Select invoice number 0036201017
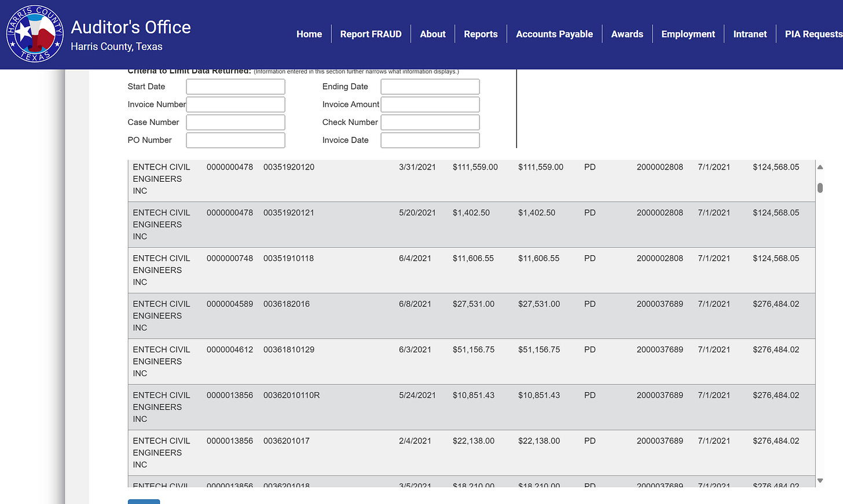843x504 pixels. (x=287, y=442)
